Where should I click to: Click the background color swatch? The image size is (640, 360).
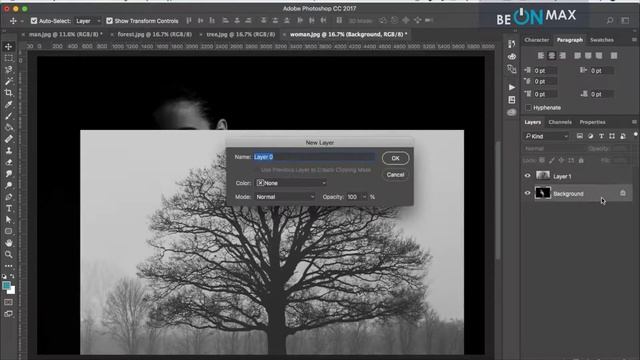pos(12,291)
